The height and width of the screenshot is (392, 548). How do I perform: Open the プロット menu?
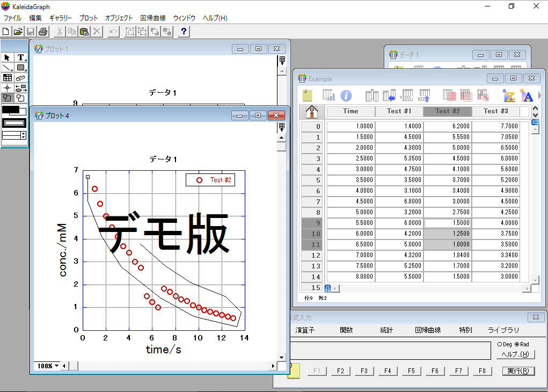[x=89, y=18]
